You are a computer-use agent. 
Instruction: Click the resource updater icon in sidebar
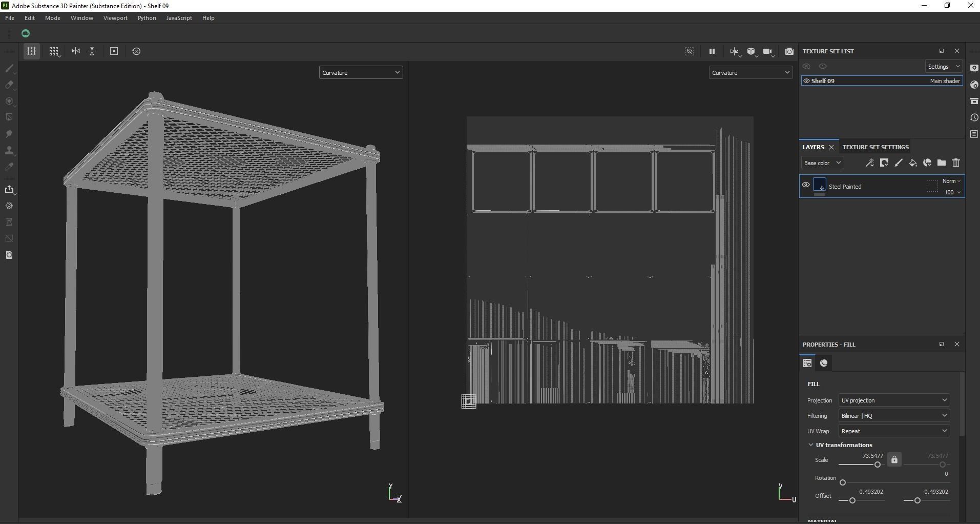(9, 255)
